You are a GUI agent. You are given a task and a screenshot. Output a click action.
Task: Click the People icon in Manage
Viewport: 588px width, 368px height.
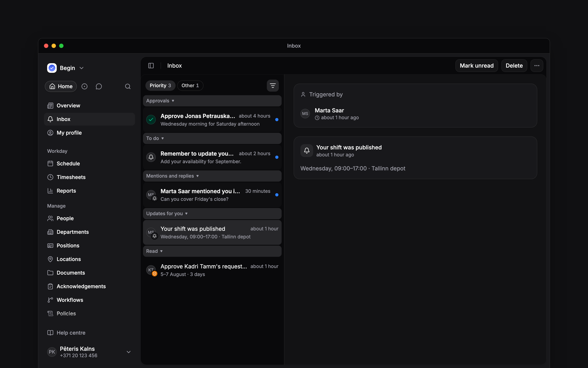pyautogui.click(x=50, y=218)
